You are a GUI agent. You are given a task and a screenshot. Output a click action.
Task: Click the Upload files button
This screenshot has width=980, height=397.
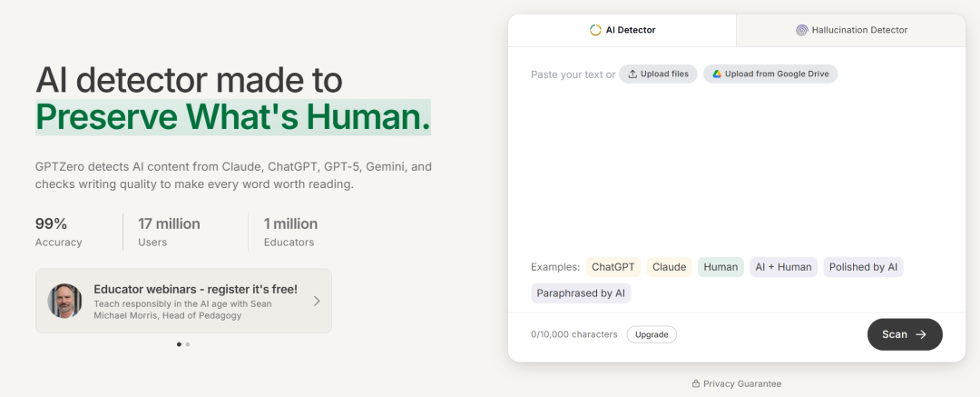click(x=658, y=74)
